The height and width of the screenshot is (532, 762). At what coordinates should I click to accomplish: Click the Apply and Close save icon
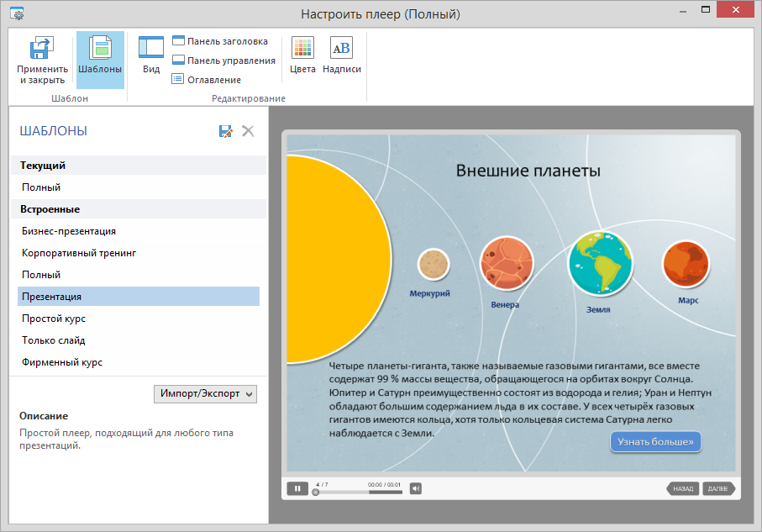pyautogui.click(x=42, y=48)
